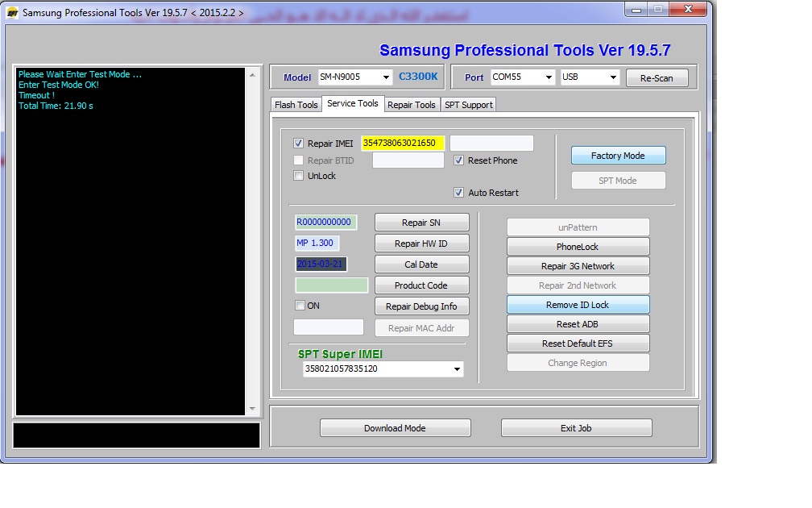Screen dimensions: 812x508
Task: Disable the Auto Restart checkbox
Action: [x=458, y=192]
